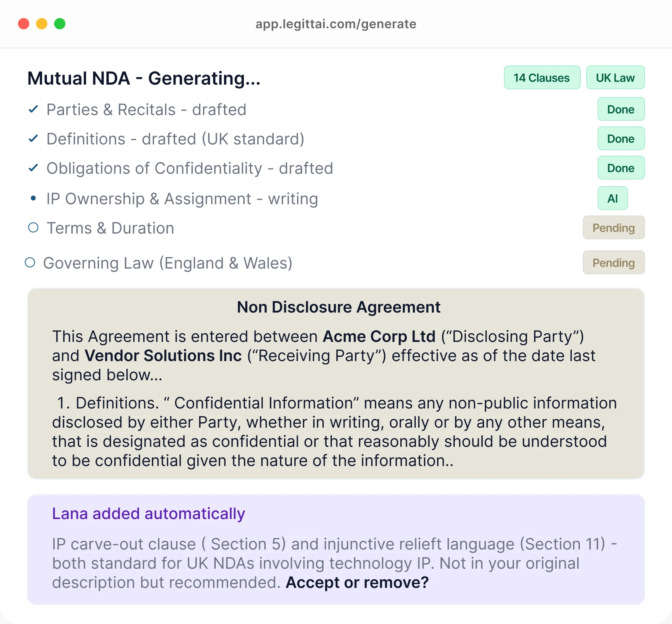Click the checkmark beside Parties & Recitals
The height and width of the screenshot is (624, 672).
pyautogui.click(x=33, y=109)
